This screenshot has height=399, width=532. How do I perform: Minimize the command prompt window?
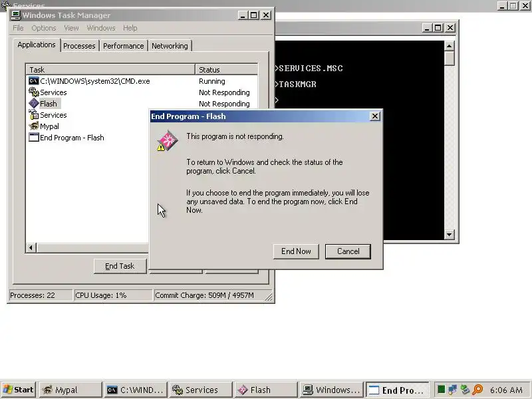coord(427,28)
